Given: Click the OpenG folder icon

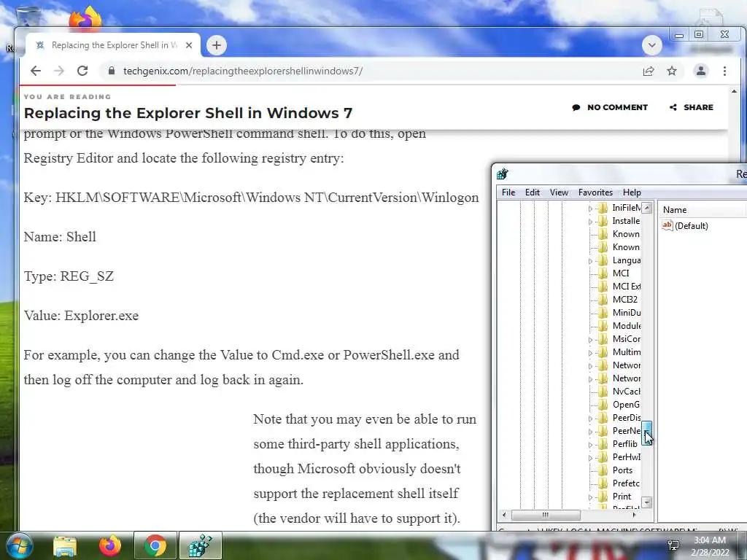Looking at the screenshot, I should tap(603, 404).
